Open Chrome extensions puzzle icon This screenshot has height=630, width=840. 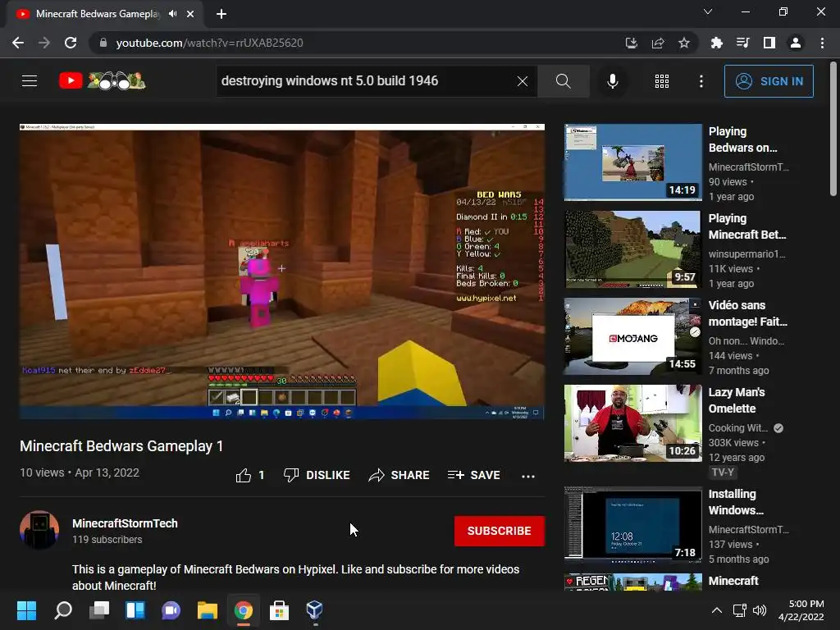point(716,43)
